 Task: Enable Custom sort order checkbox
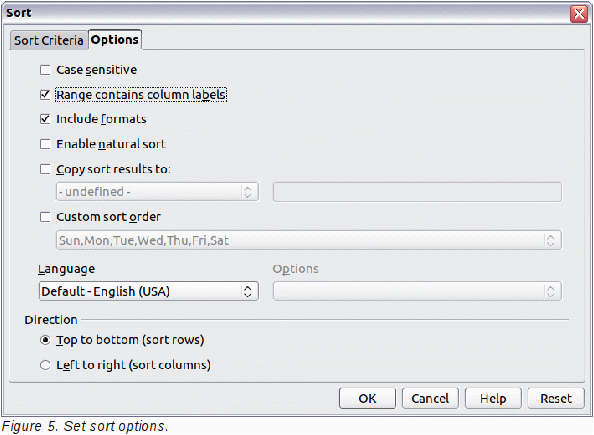[x=45, y=217]
